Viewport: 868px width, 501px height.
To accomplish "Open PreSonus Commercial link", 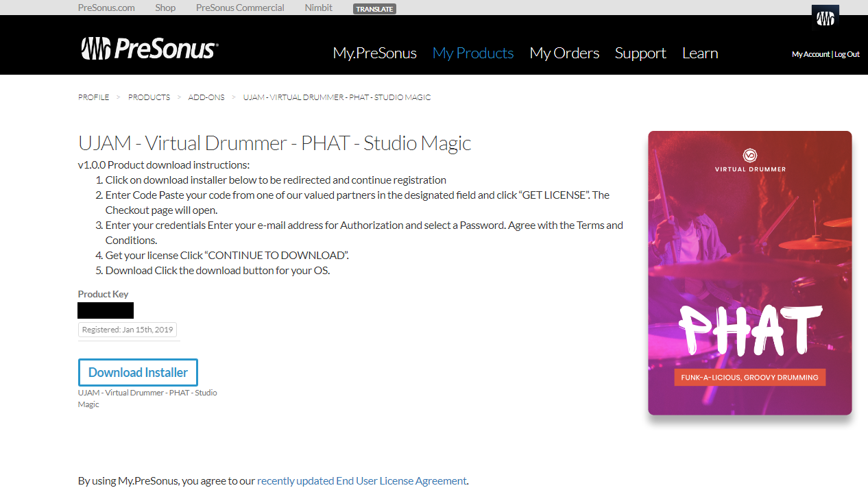I will [240, 8].
